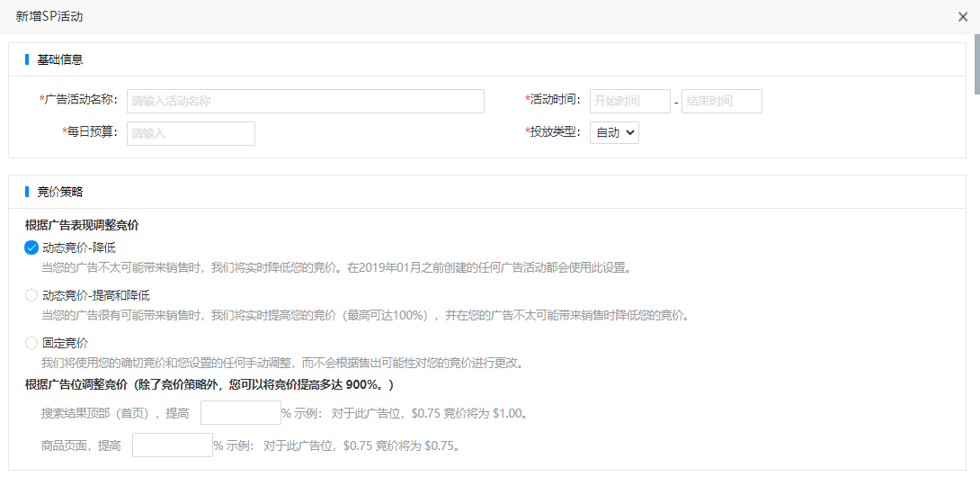Screen dimensions: 980x486
Task: Focus the 广告活动名称 input field
Action: (x=306, y=102)
